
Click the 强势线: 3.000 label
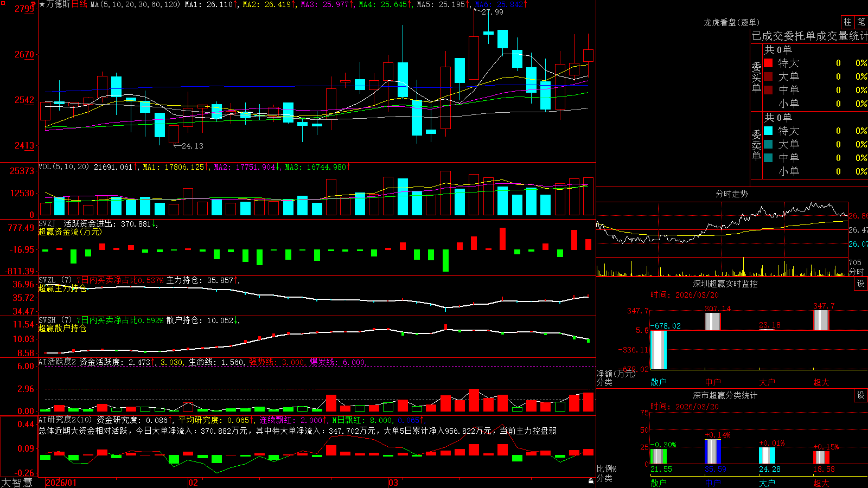(x=277, y=362)
